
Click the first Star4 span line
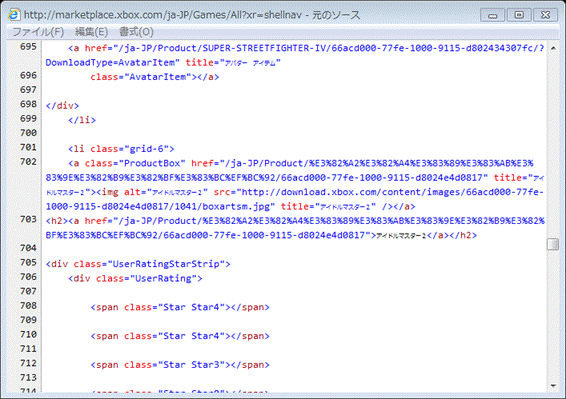pos(180,307)
